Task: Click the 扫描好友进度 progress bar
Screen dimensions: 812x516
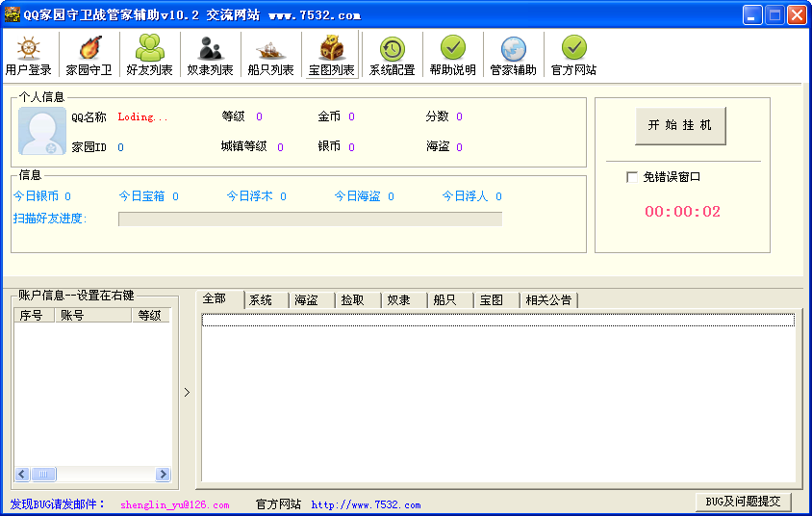Action: click(310, 219)
